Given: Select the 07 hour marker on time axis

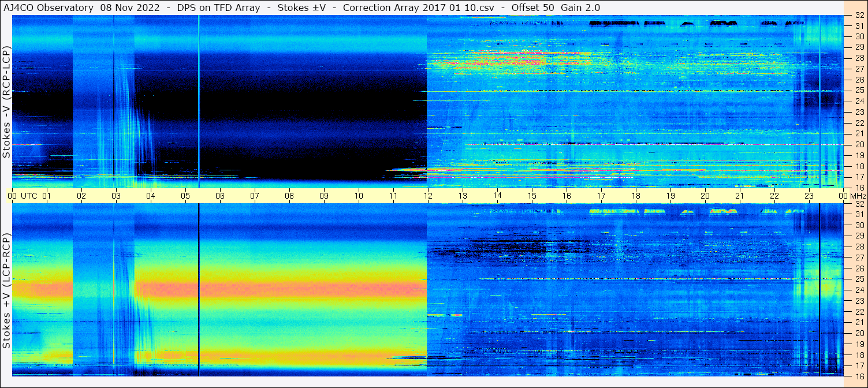Looking at the screenshot, I should [255, 196].
